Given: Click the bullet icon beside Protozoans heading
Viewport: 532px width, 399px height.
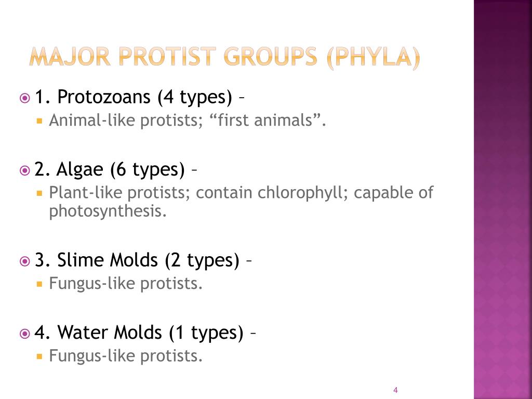Looking at the screenshot, I should point(24,98).
